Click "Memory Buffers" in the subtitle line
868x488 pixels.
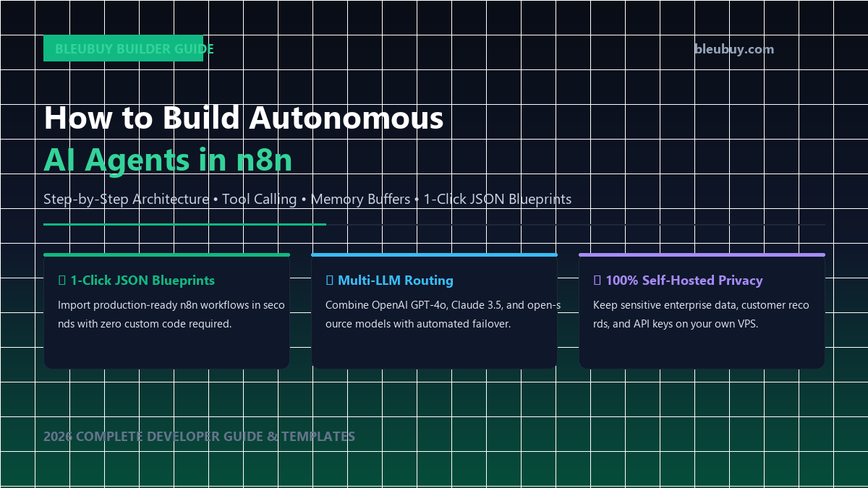pyautogui.click(x=360, y=199)
